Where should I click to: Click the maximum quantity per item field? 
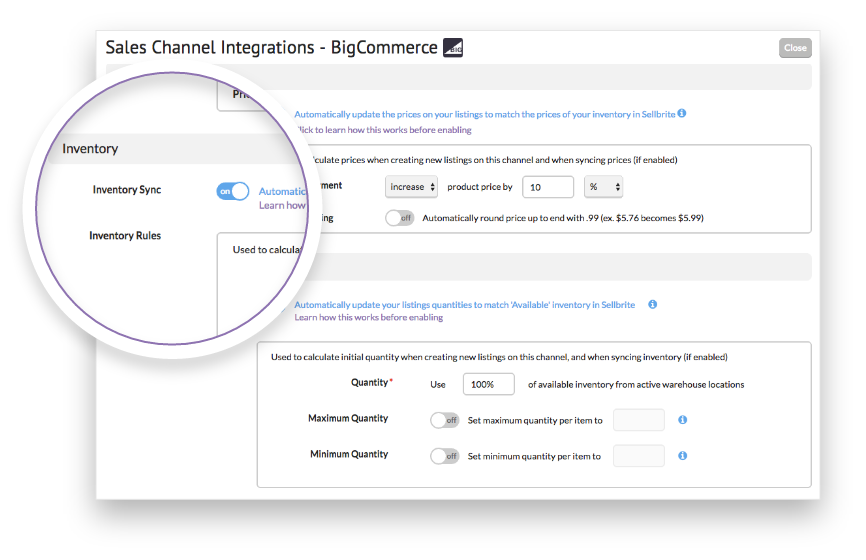click(x=639, y=420)
